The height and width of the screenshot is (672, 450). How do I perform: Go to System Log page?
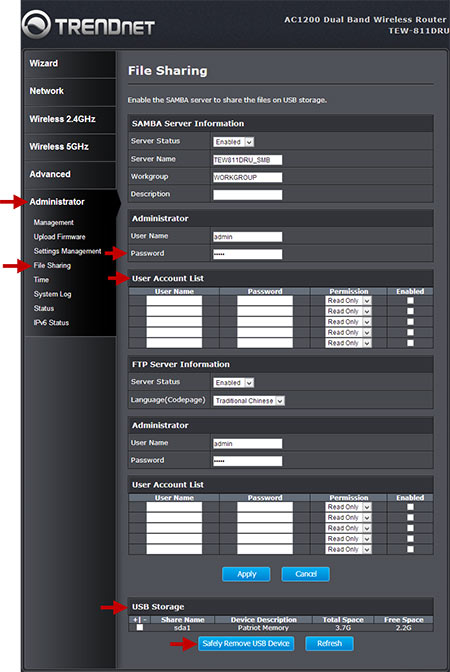coord(52,294)
